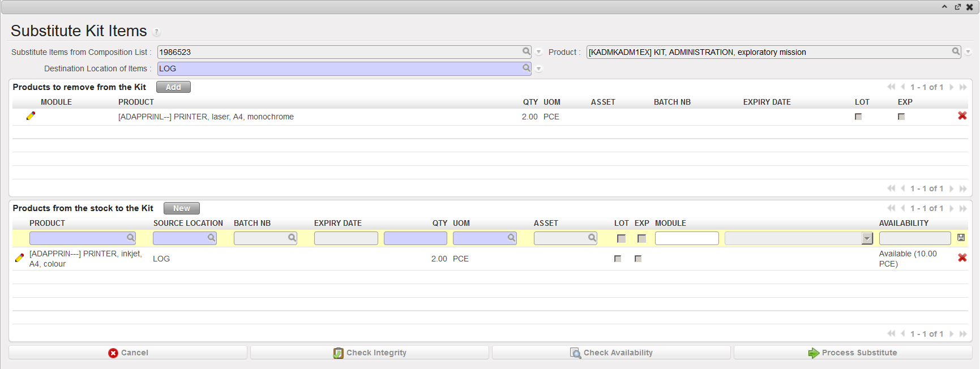Toggle the EXP checkbox in the yellow entry row
Image resolution: width=980 pixels, height=369 pixels.
641,238
